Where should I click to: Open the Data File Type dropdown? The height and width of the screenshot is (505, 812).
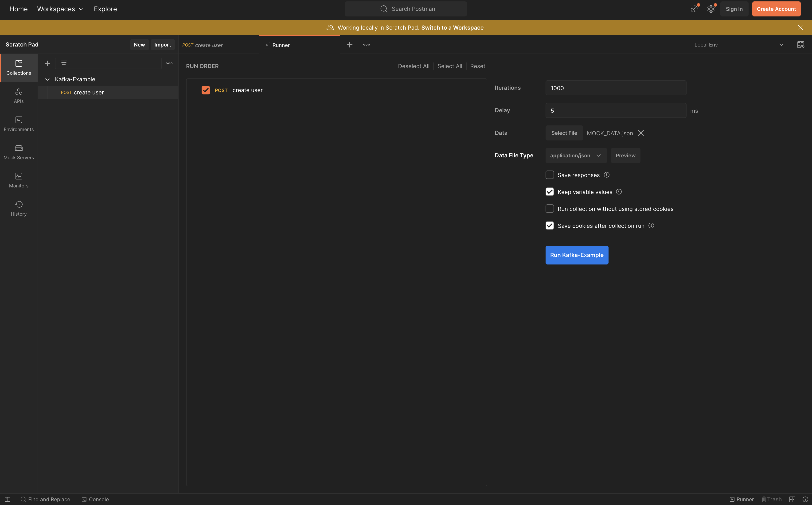click(576, 156)
